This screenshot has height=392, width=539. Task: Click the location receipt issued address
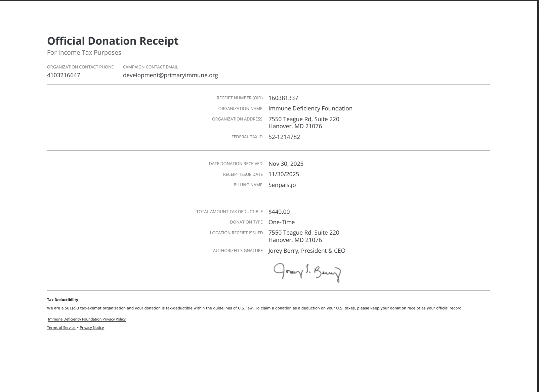coord(303,236)
